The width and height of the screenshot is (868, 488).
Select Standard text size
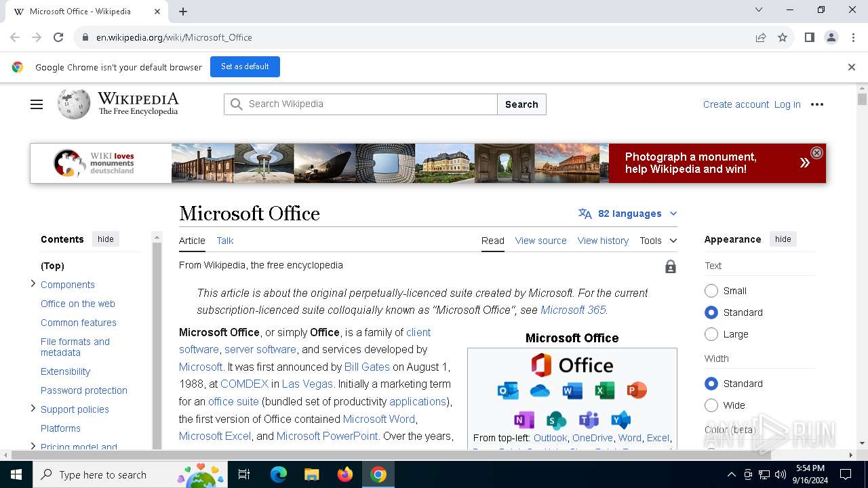point(711,312)
